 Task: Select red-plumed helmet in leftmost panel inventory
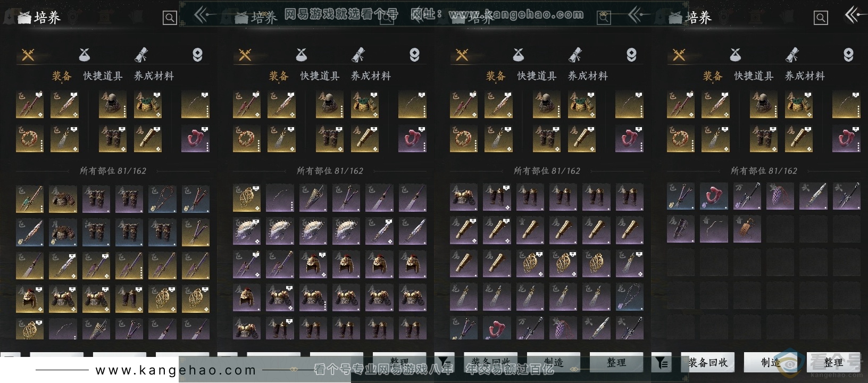point(30,299)
